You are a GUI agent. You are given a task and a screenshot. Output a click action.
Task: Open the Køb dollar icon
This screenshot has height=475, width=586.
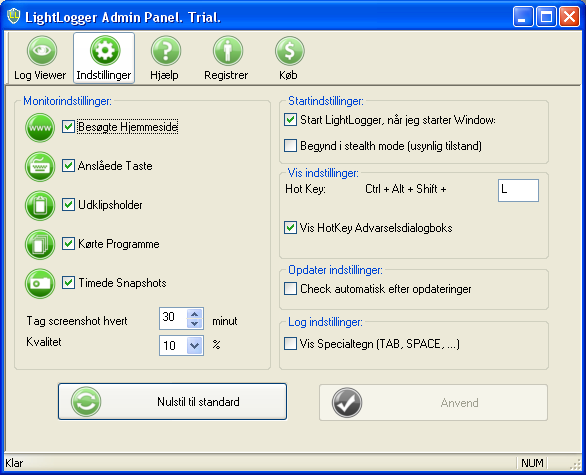[x=289, y=51]
